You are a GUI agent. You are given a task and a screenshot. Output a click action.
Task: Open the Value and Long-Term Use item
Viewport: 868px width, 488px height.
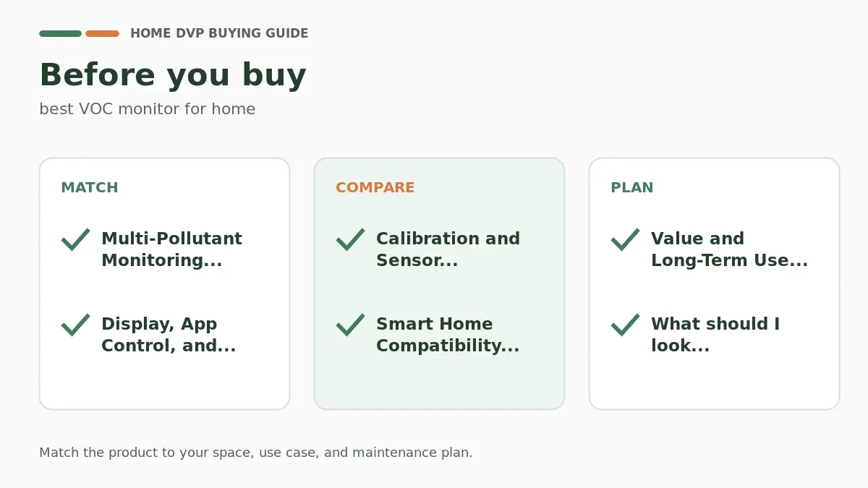point(729,249)
